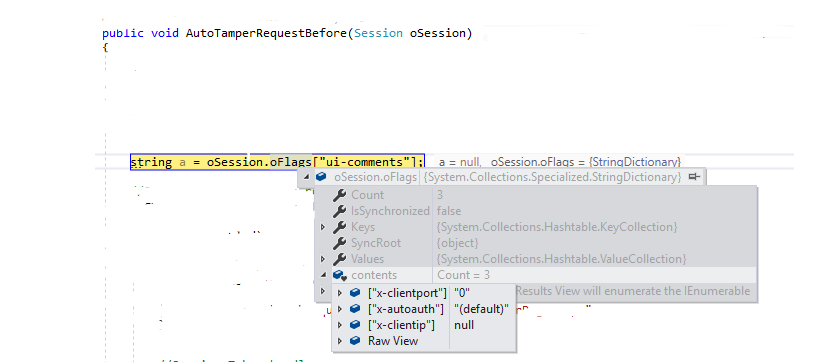Click the Raw View cube icon
Viewport: 813px width, 362px height.
pyautogui.click(x=355, y=341)
